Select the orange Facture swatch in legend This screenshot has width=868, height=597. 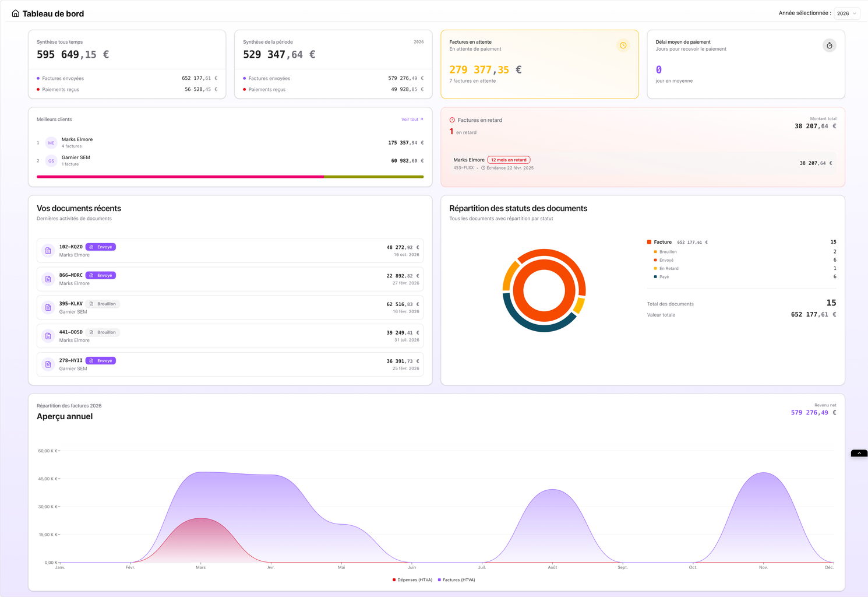[x=649, y=242]
